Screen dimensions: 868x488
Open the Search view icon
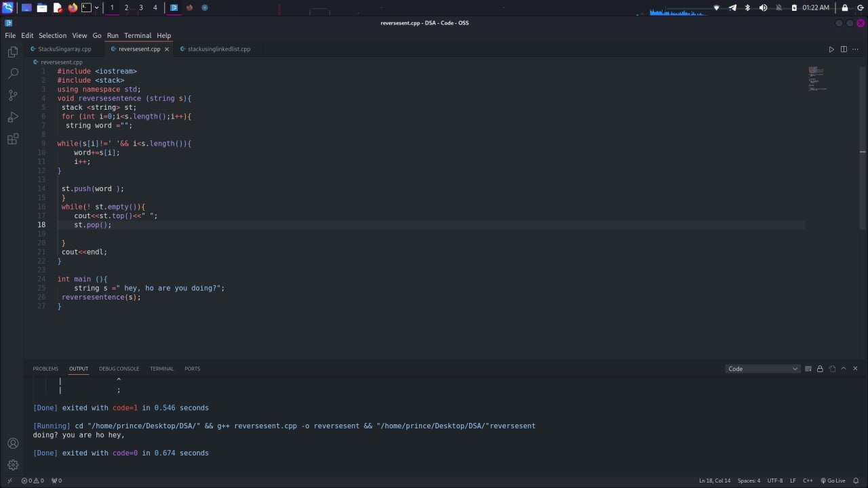pyautogui.click(x=12, y=73)
